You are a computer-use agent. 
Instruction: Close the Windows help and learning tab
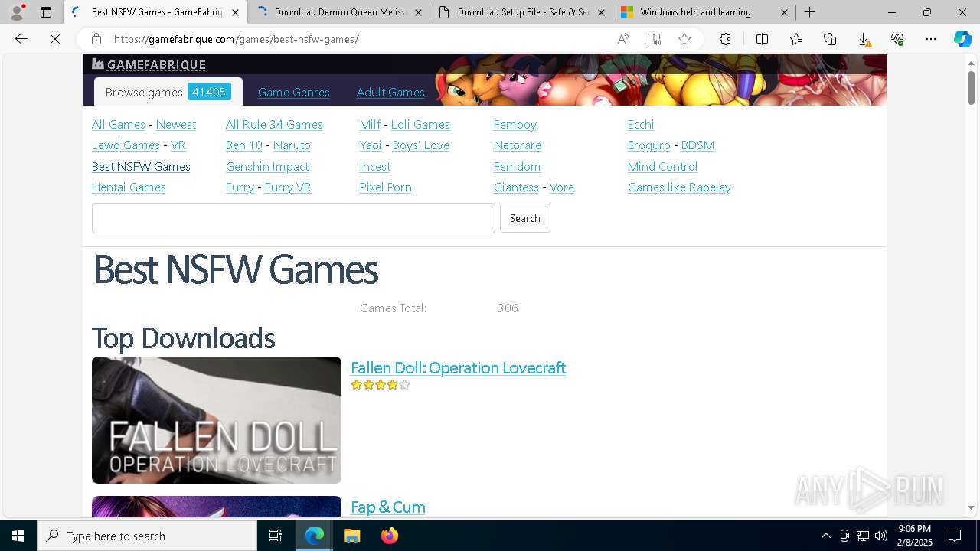pyautogui.click(x=784, y=12)
